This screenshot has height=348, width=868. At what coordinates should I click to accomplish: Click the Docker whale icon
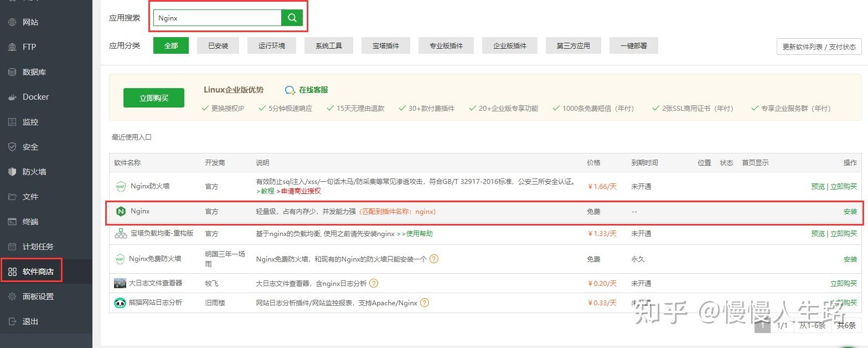click(x=12, y=97)
